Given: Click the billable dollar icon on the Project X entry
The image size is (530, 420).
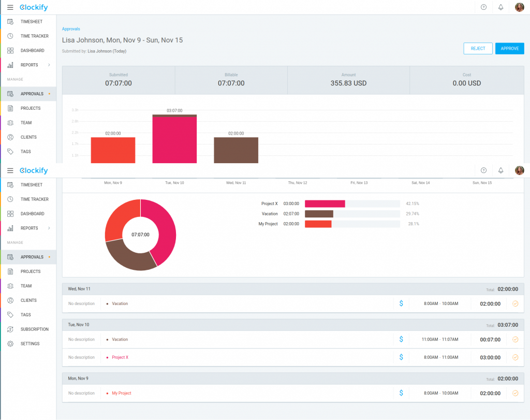Looking at the screenshot, I should pos(401,357).
